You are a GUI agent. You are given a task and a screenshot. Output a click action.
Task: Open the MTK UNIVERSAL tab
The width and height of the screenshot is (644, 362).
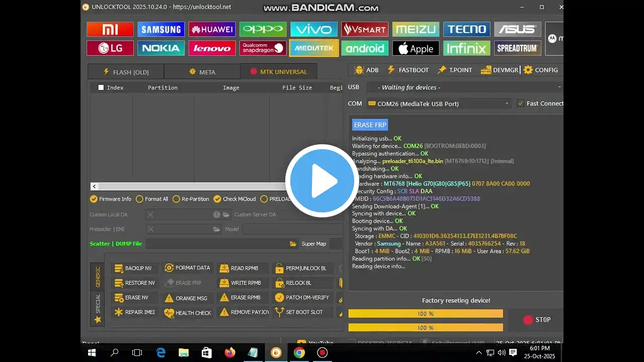[278, 72]
